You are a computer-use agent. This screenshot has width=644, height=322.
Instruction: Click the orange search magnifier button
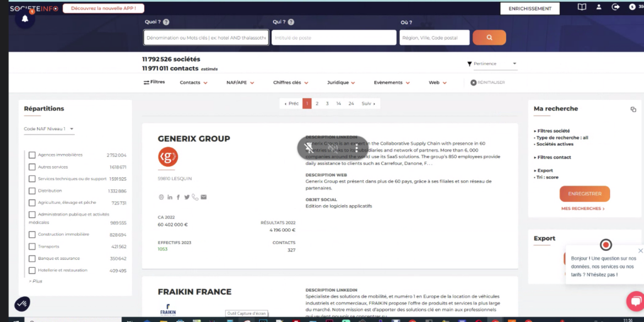click(x=489, y=38)
